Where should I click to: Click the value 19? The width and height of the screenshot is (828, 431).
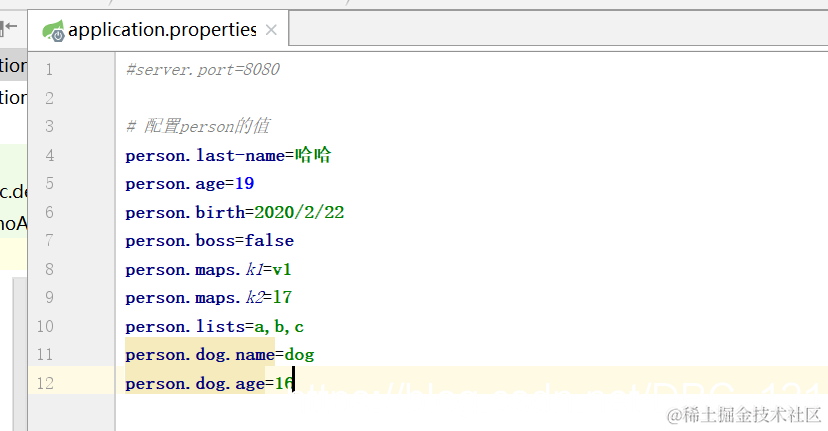tap(244, 183)
